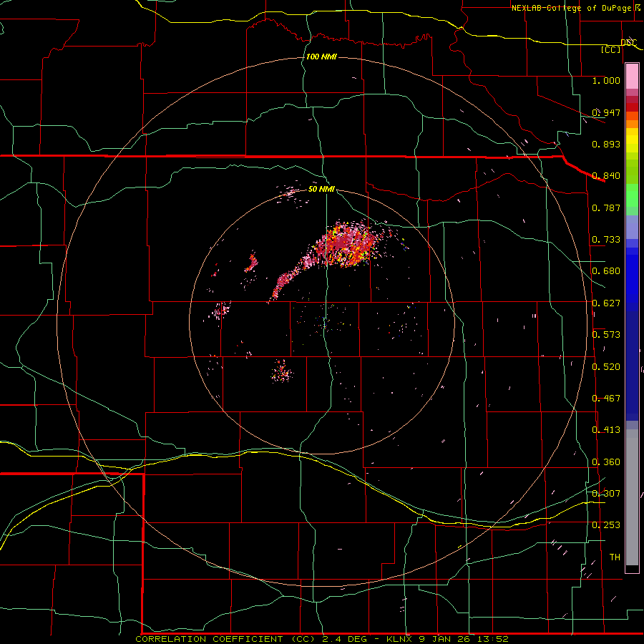
Task: Click the 0.733 scale value
Action: 606,240
